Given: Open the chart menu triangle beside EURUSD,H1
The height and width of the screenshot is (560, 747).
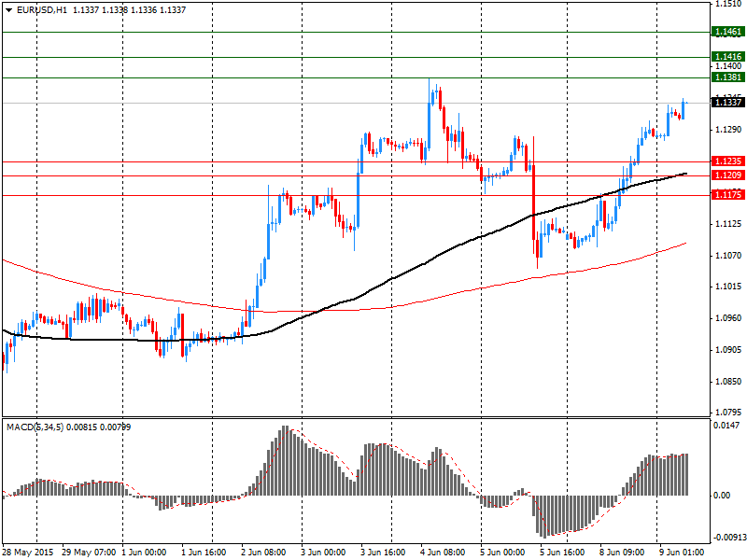Looking at the screenshot, I should coord(9,10).
